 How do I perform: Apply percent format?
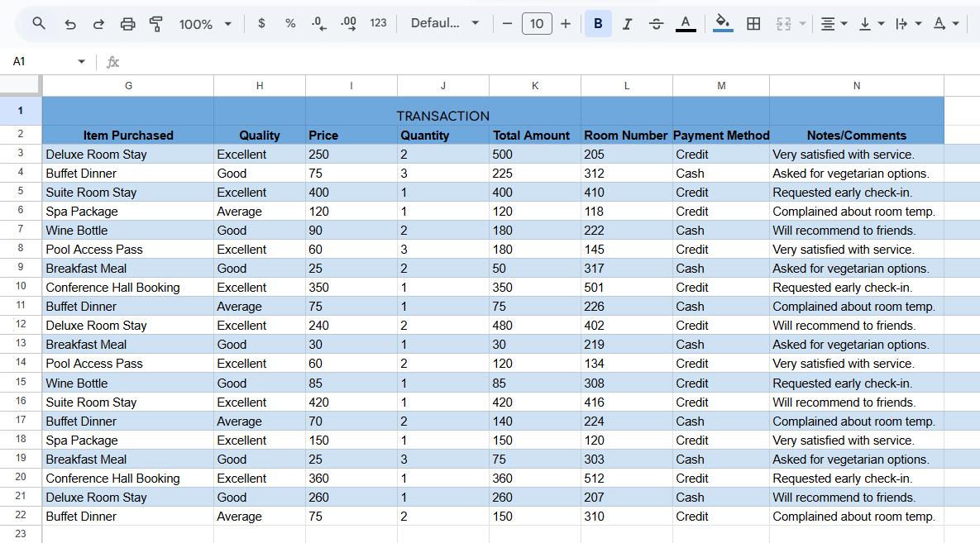coord(290,23)
